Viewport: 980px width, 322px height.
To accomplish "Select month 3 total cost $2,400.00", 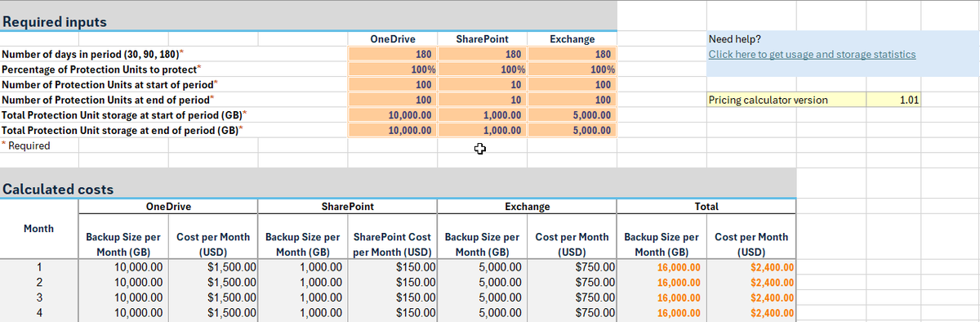I will tap(751, 297).
